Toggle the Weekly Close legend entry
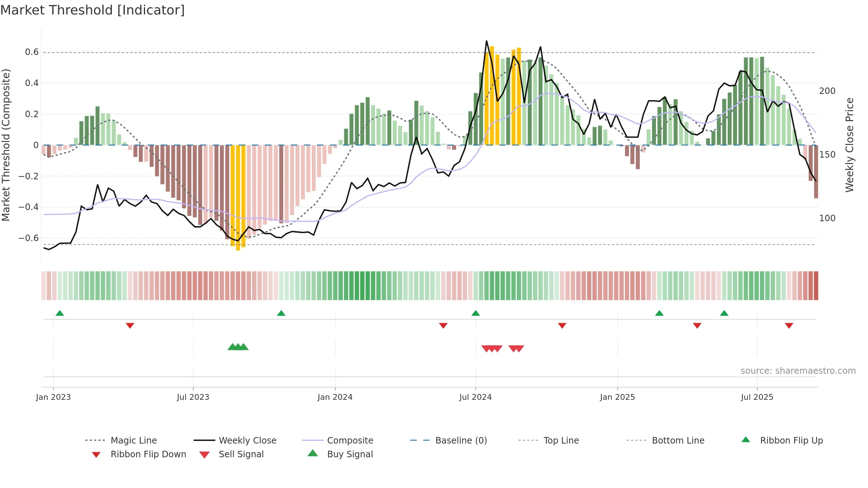This screenshot has width=868, height=488. click(x=235, y=441)
